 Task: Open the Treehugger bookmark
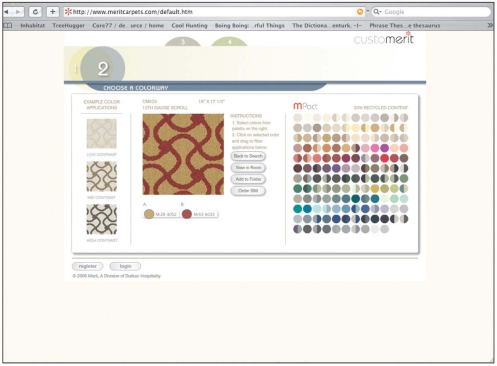click(x=68, y=26)
